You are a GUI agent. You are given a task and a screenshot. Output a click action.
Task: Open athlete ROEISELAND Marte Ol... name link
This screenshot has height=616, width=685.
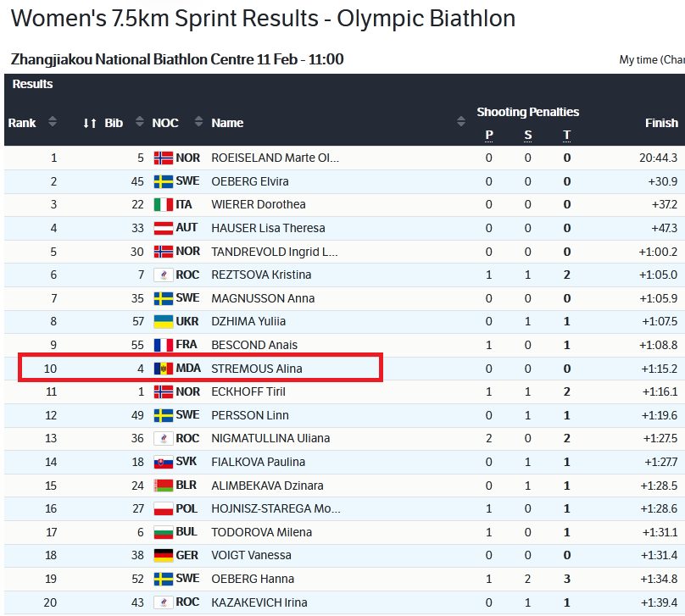pos(275,158)
